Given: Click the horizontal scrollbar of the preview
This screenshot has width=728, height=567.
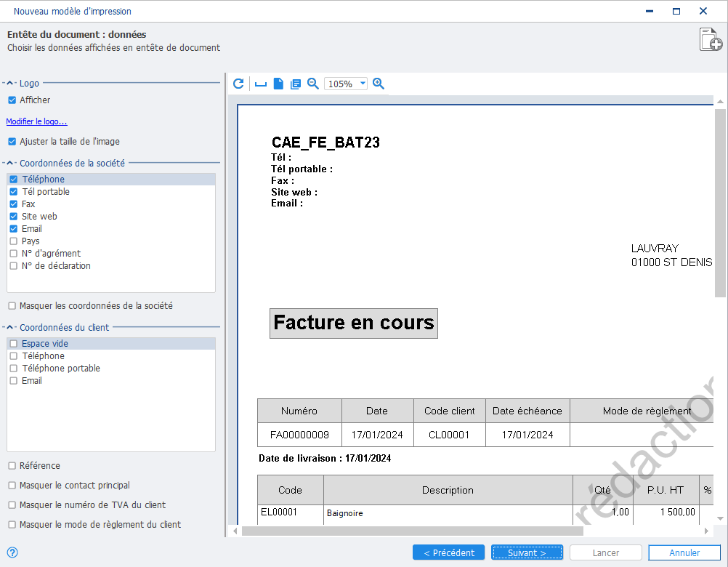Looking at the screenshot, I should pyautogui.click(x=412, y=531).
